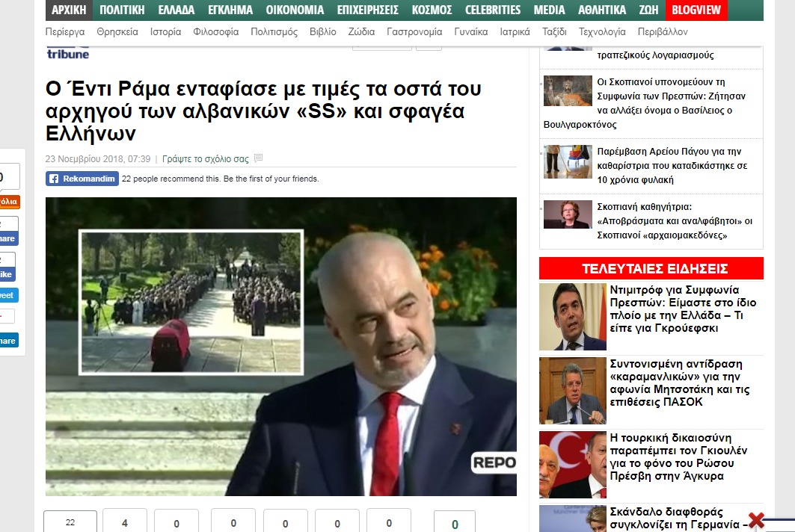The image size is (795, 532).
Task: Click the ΤΕΛΕΥΤΑΙΕΣ ΕΙΔΗΣΕΙΣ red header
Action: 651,269
